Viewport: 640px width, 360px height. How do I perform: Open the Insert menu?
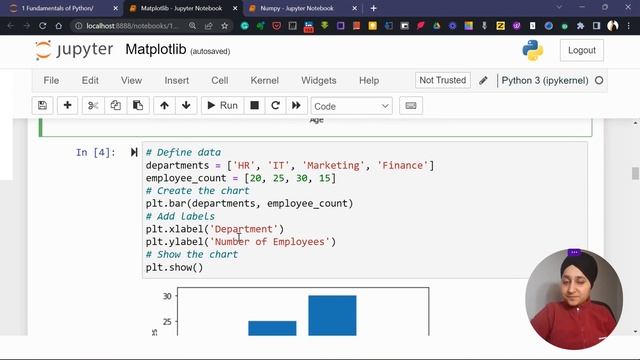pyautogui.click(x=177, y=80)
